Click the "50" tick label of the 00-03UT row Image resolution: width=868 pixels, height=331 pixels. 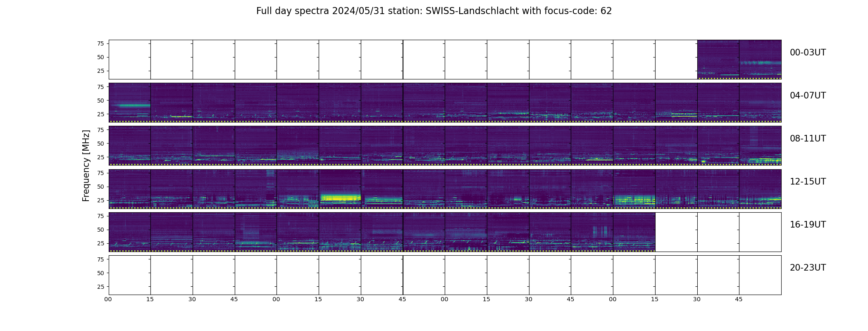coord(100,57)
